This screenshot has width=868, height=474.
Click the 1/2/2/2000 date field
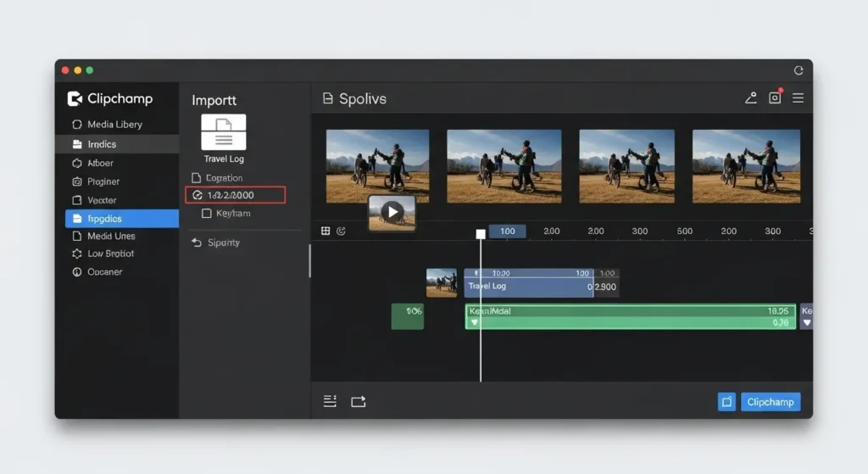pyautogui.click(x=236, y=195)
